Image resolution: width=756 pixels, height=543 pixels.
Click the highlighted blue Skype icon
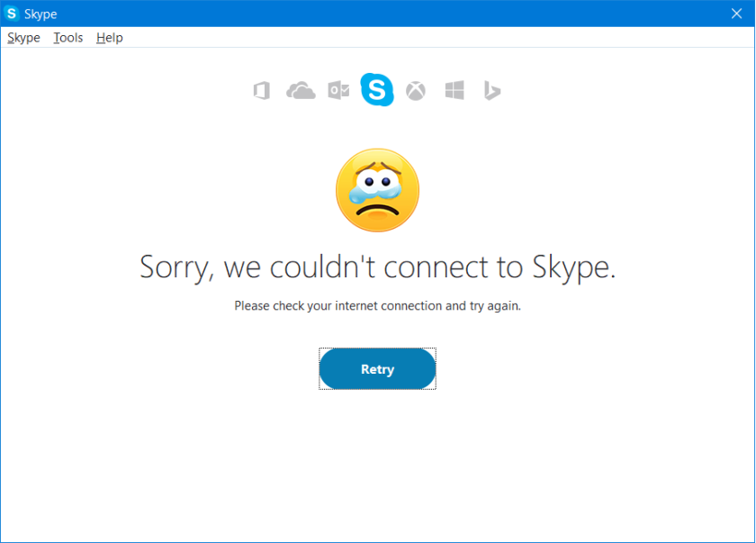[377, 90]
